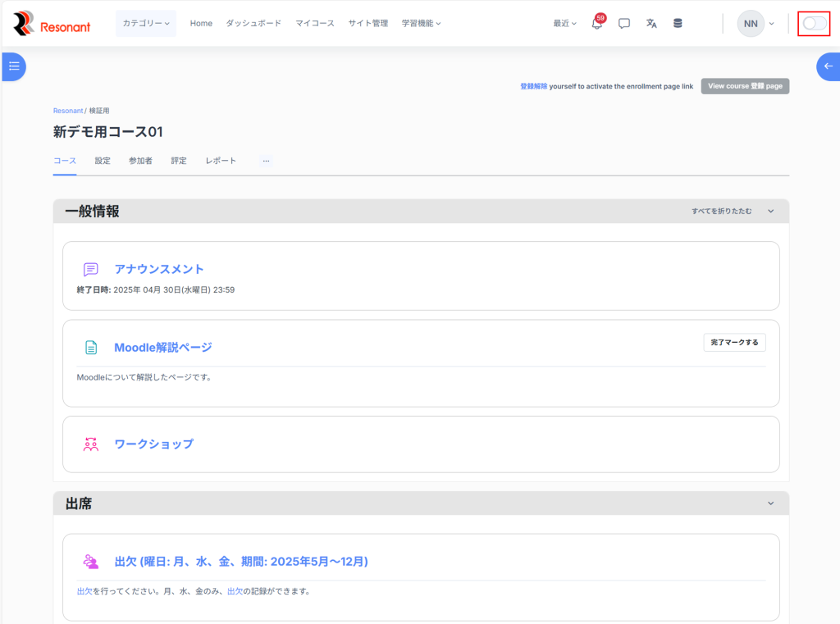Open the ダッシュボード menu item
Viewport: 840px width, 624px height.
[253, 24]
